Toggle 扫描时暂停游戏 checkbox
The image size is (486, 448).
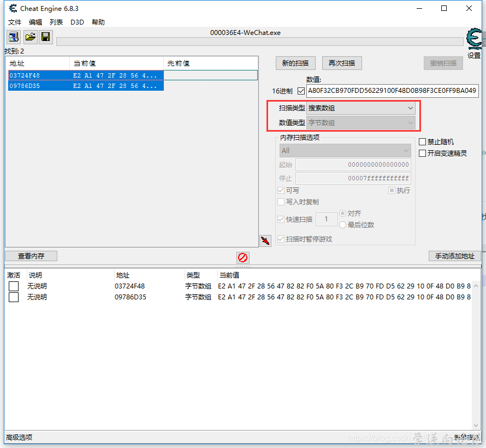click(x=281, y=239)
